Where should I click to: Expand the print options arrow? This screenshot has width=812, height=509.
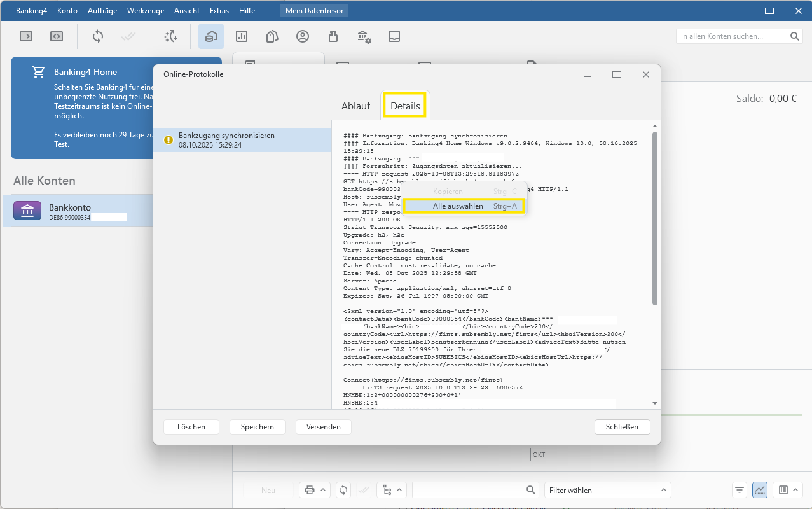click(x=322, y=490)
